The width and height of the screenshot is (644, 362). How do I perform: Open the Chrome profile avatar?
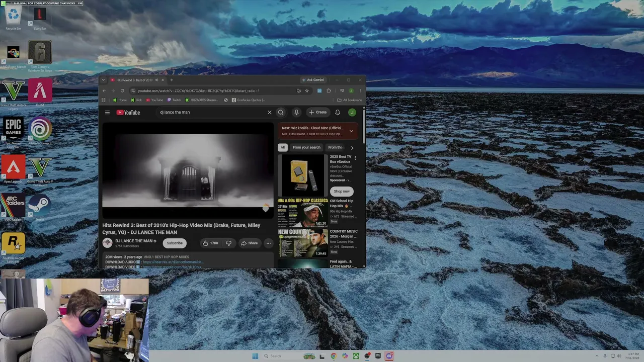click(351, 90)
